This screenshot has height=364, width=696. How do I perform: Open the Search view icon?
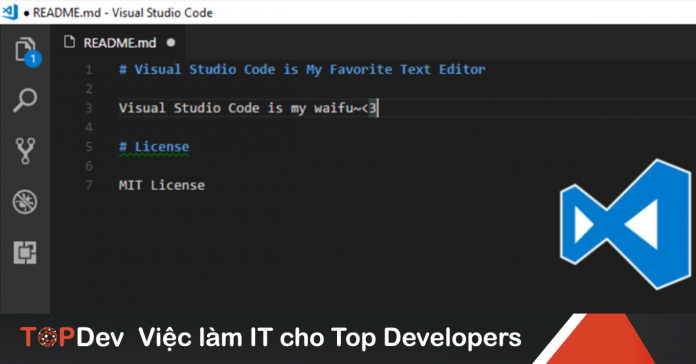click(25, 100)
